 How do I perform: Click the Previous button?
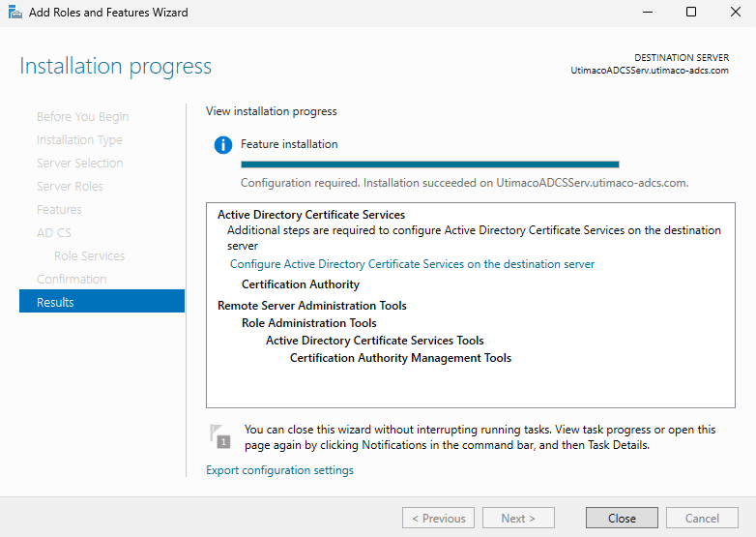438,518
